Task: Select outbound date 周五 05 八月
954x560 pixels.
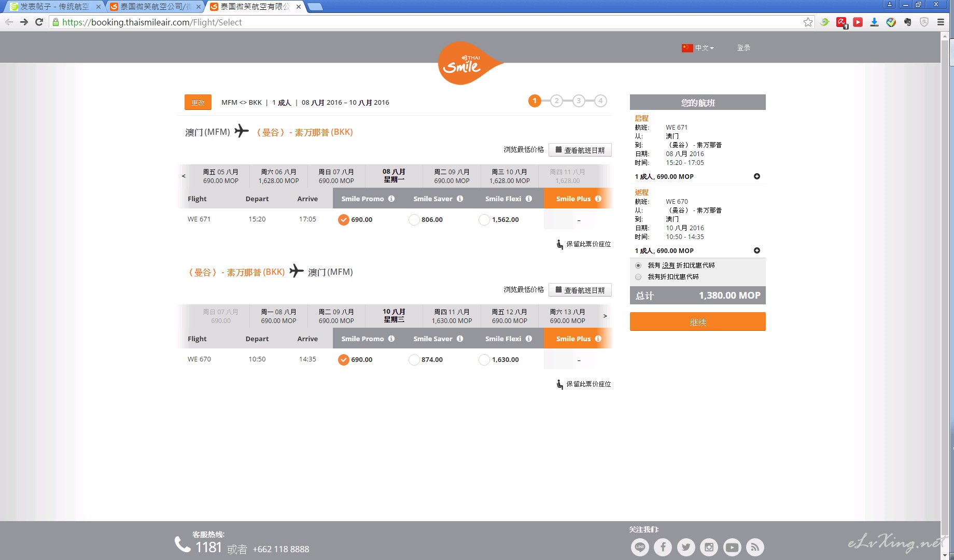Action: [221, 176]
